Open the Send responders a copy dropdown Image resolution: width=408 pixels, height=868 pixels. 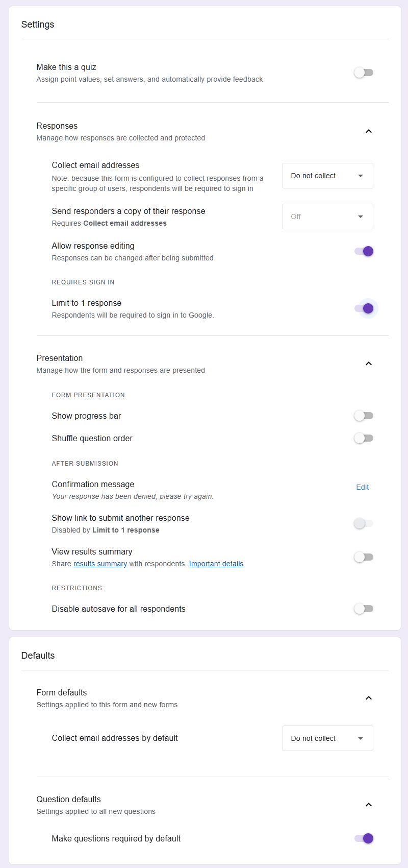pyautogui.click(x=327, y=216)
